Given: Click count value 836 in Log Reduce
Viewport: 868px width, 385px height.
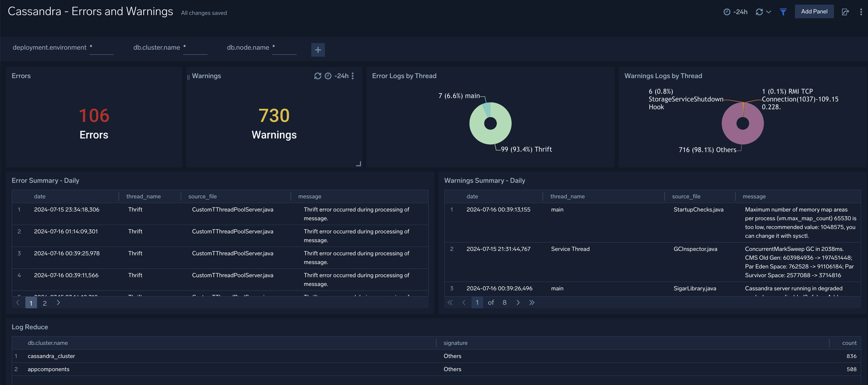Looking at the screenshot, I should click(x=851, y=356).
